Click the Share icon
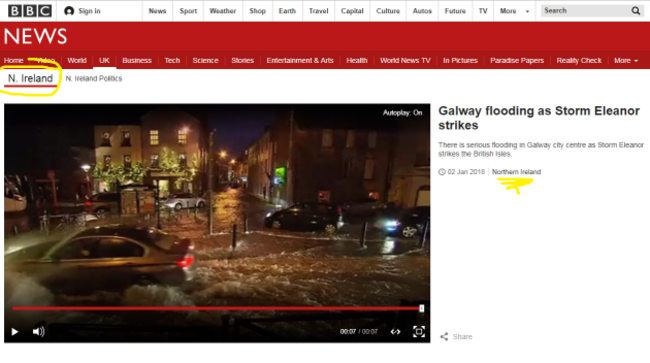 coord(444,336)
